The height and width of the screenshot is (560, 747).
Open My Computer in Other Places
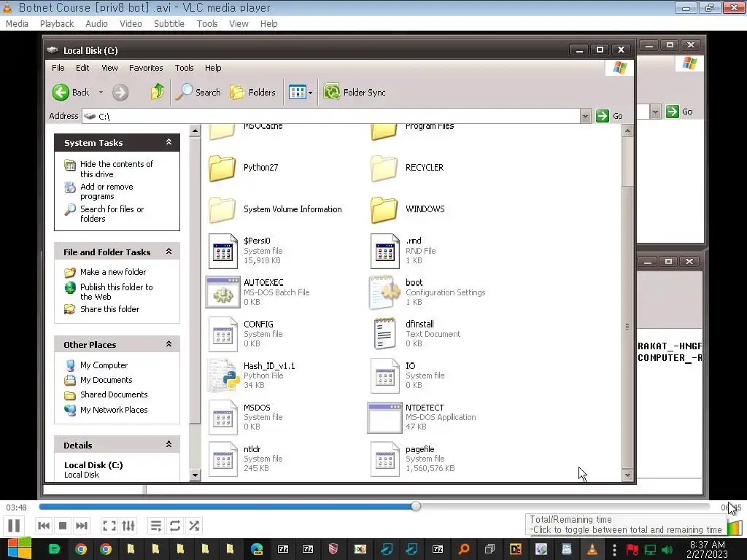(104, 365)
